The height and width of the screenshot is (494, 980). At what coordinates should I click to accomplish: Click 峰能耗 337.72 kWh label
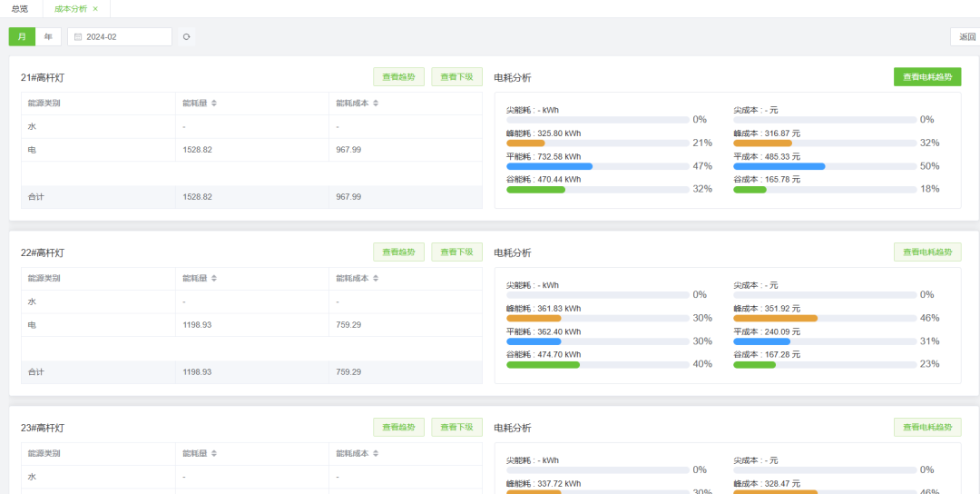point(544,483)
